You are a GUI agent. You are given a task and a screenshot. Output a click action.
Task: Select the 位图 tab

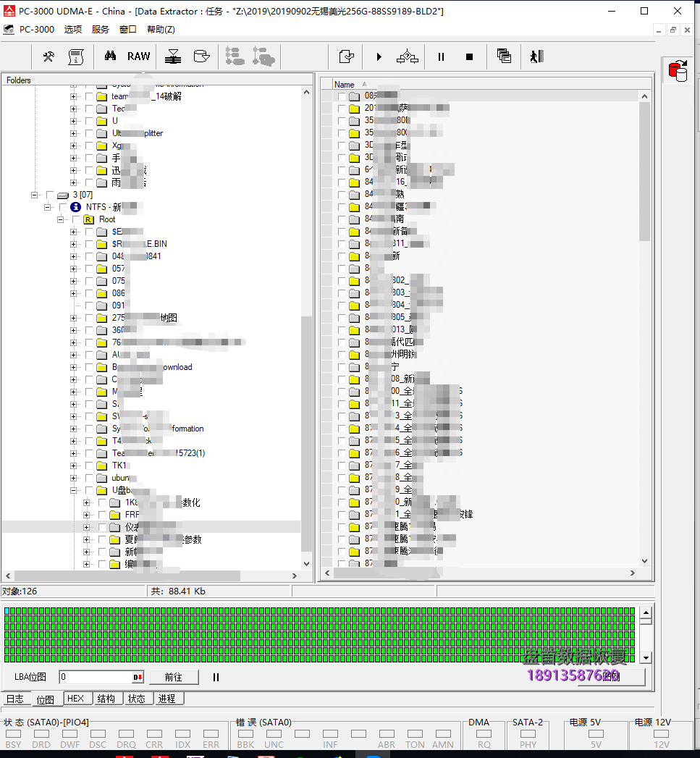46,699
